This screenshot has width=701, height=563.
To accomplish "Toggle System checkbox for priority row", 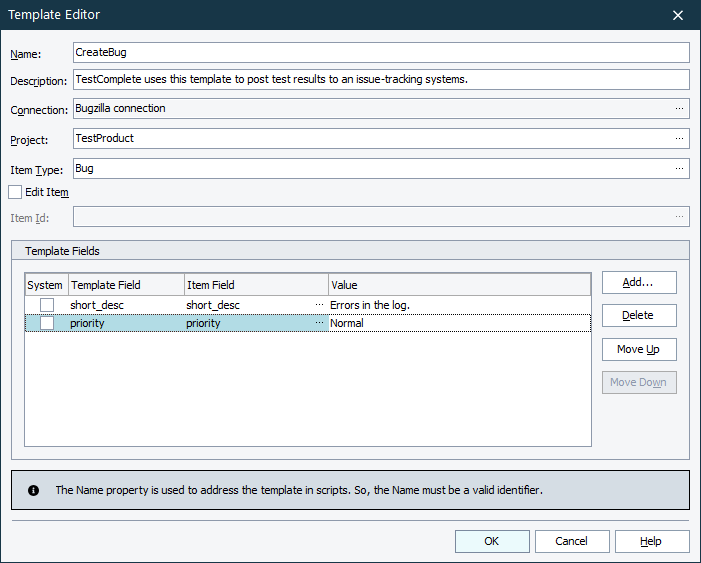I will tap(47, 323).
